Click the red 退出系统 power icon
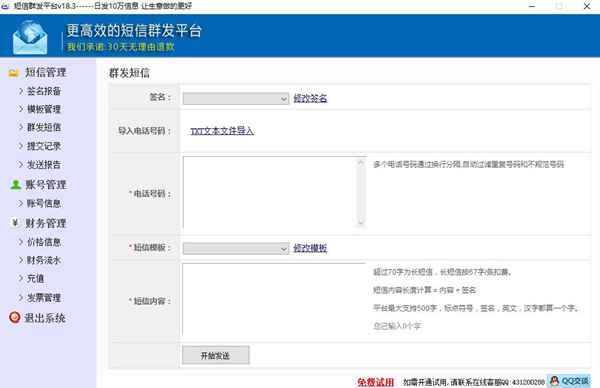This screenshot has height=388, width=600. pos(15,317)
